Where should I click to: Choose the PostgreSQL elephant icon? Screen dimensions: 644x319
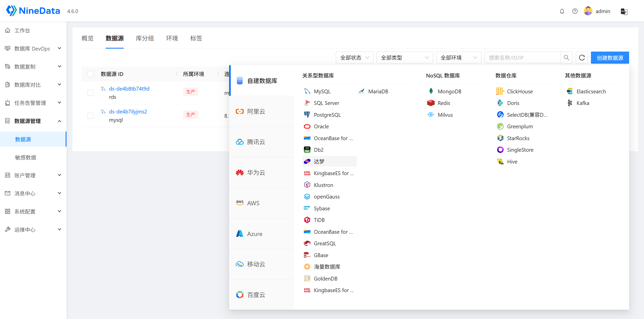click(x=307, y=115)
